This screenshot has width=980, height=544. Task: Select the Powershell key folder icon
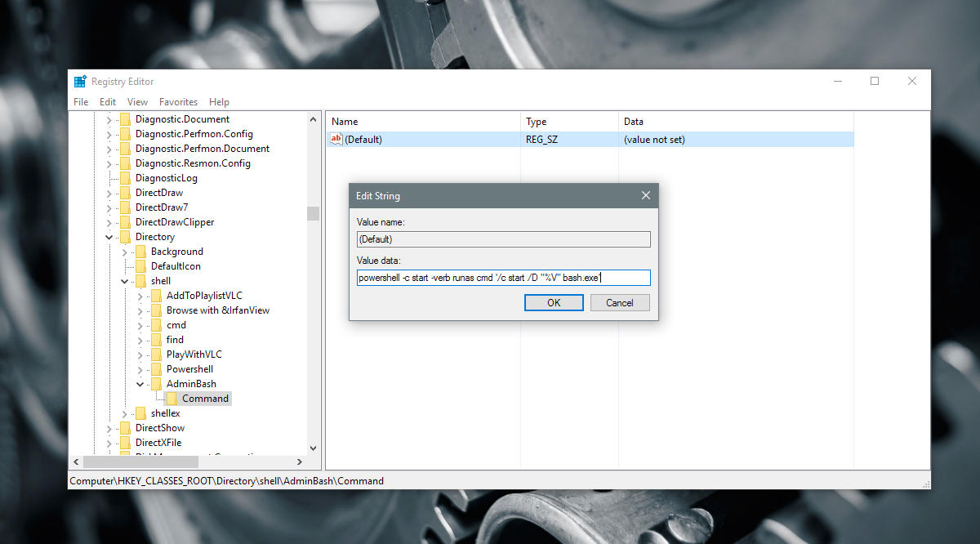(x=156, y=369)
